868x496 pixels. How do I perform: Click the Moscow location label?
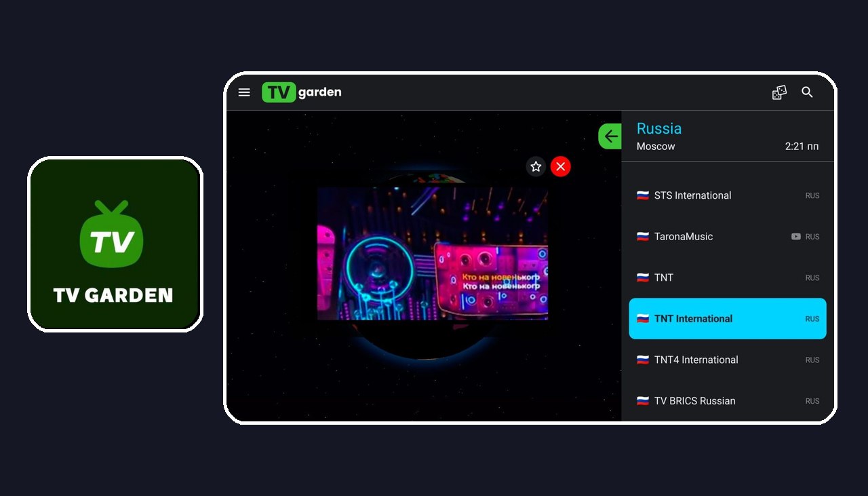click(656, 147)
